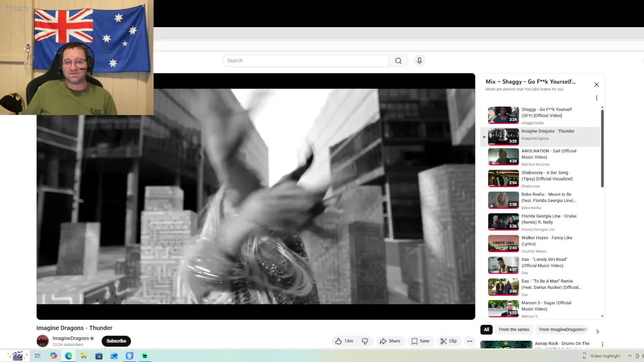644x362 pixels.
Task: Close the Mix playlist panel
Action: pyautogui.click(x=596, y=84)
